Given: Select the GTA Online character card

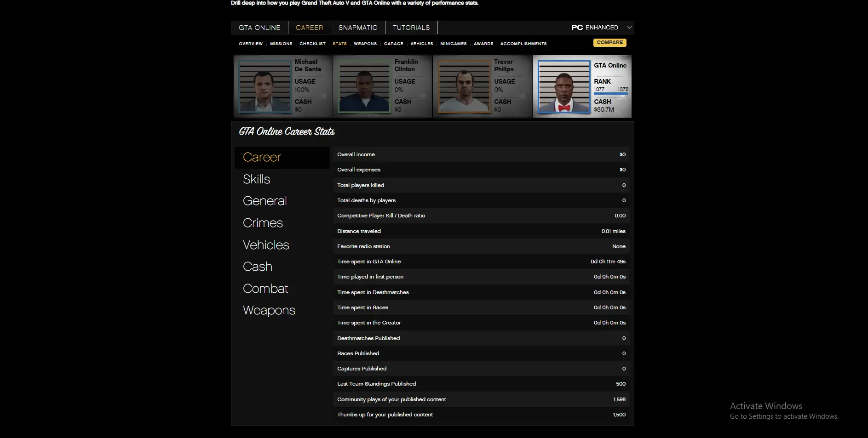Looking at the screenshot, I should tap(582, 86).
